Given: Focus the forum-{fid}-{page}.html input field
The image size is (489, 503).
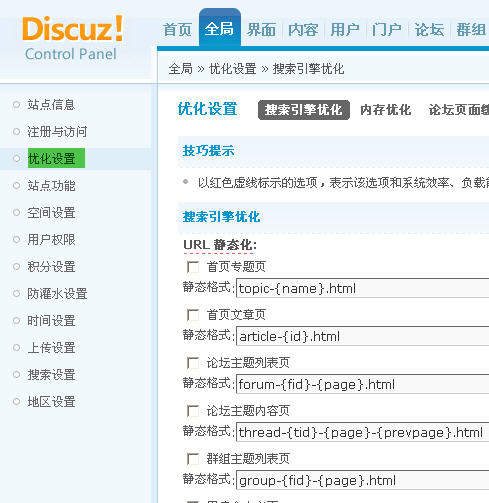Looking at the screenshot, I should pos(363,384).
